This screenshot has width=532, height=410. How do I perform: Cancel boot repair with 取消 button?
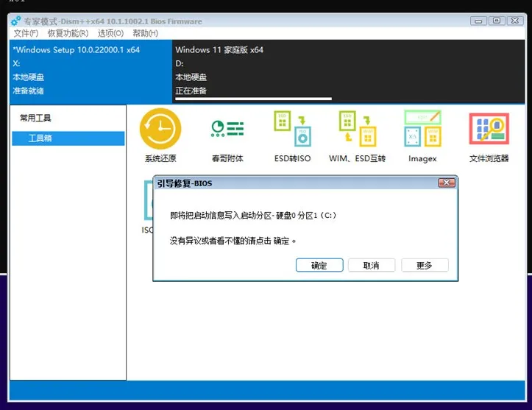(x=372, y=266)
